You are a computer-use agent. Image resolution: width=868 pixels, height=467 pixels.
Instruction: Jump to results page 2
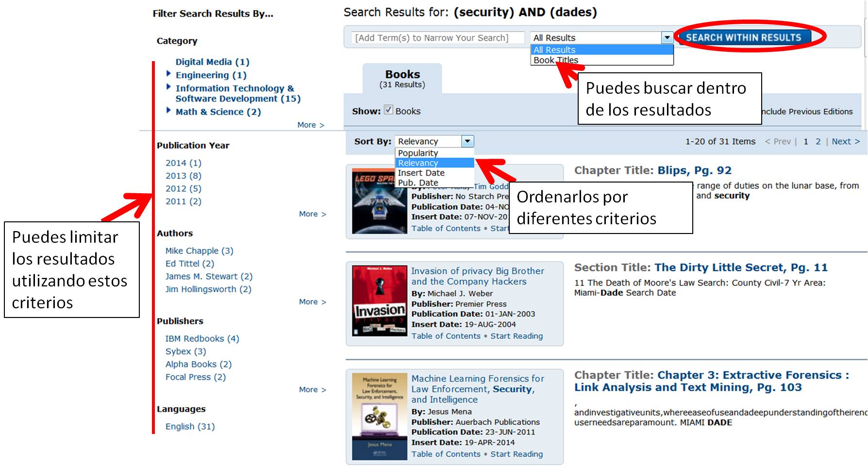(818, 141)
